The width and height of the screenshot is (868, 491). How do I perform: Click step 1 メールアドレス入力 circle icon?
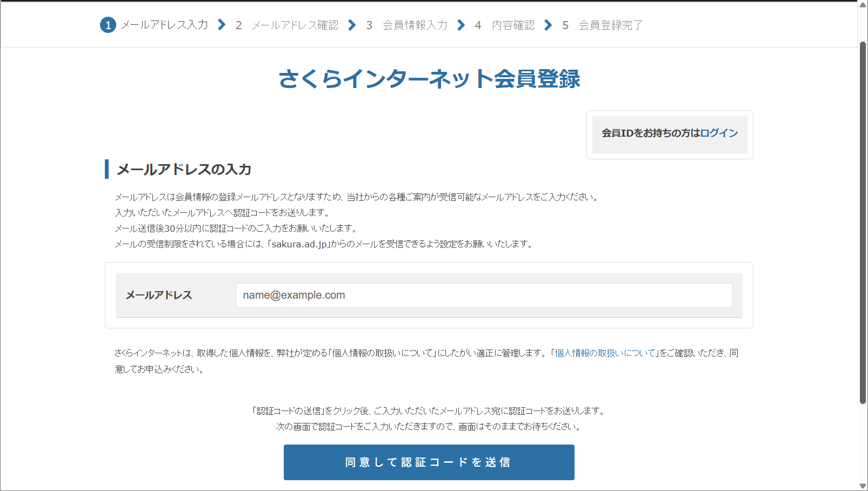(108, 25)
